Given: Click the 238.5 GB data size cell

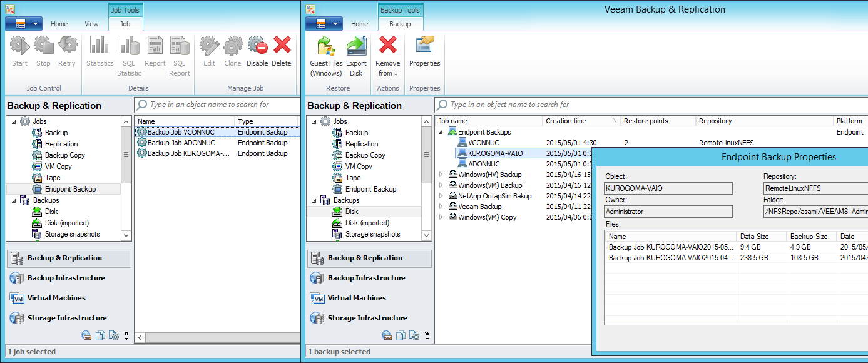Looking at the screenshot, I should coord(762,258).
